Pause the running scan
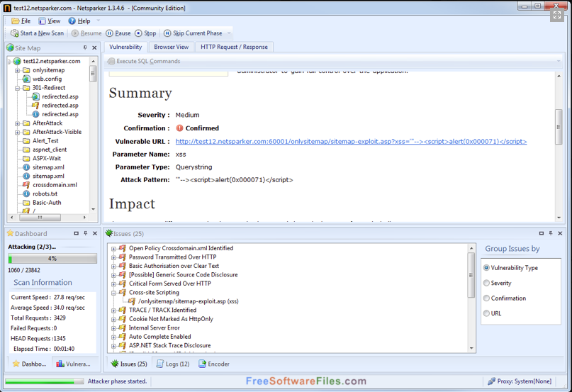The image size is (572, 392). pyautogui.click(x=118, y=33)
